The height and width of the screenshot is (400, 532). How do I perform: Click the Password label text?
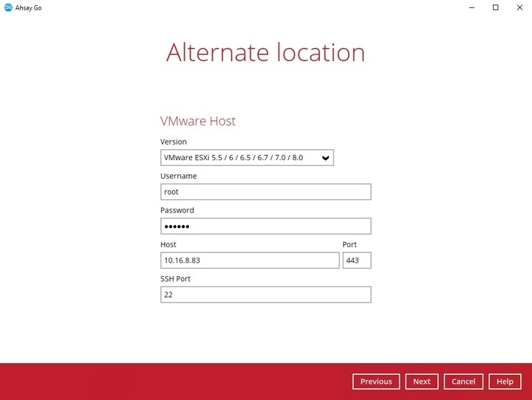click(177, 210)
